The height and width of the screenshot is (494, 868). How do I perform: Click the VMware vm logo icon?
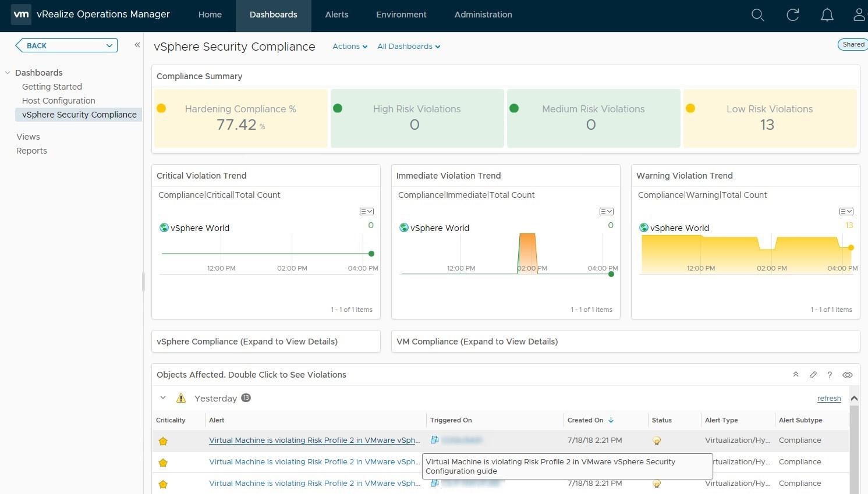pyautogui.click(x=21, y=14)
